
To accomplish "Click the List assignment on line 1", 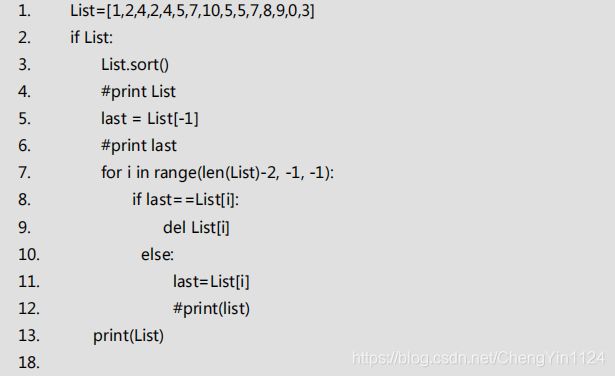I will point(192,11).
